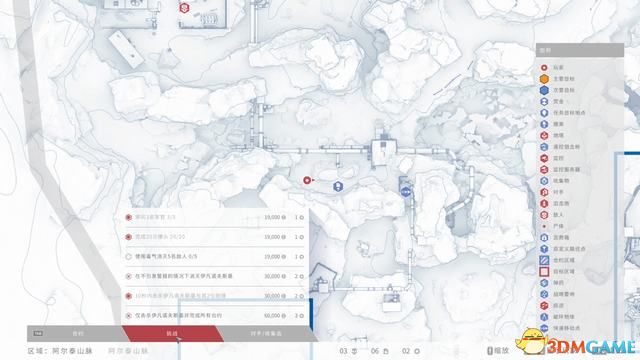Open the 对手/收集品 rivals and collectibles tab
Screen dimensions: 640x360
click(266, 333)
